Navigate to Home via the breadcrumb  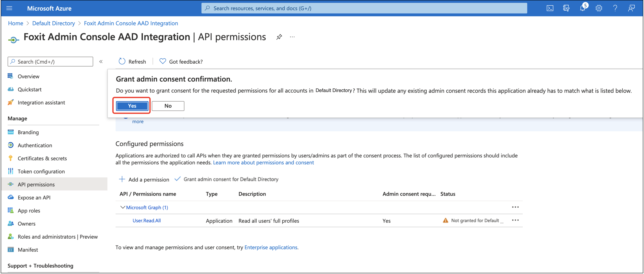point(16,23)
